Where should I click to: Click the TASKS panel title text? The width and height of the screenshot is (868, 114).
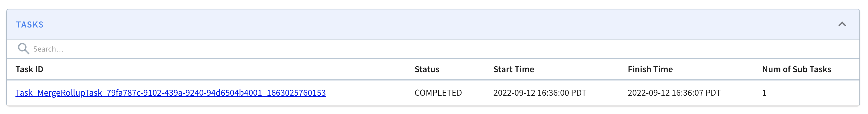pyautogui.click(x=30, y=25)
